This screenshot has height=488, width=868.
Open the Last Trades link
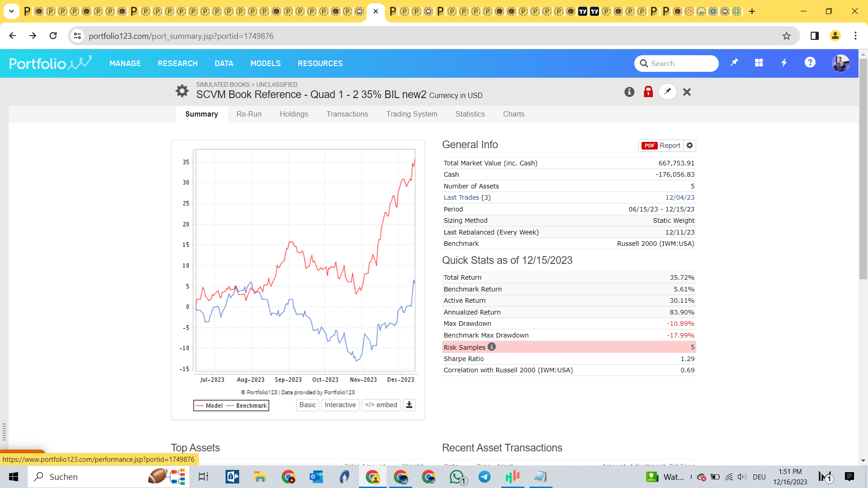(461, 197)
